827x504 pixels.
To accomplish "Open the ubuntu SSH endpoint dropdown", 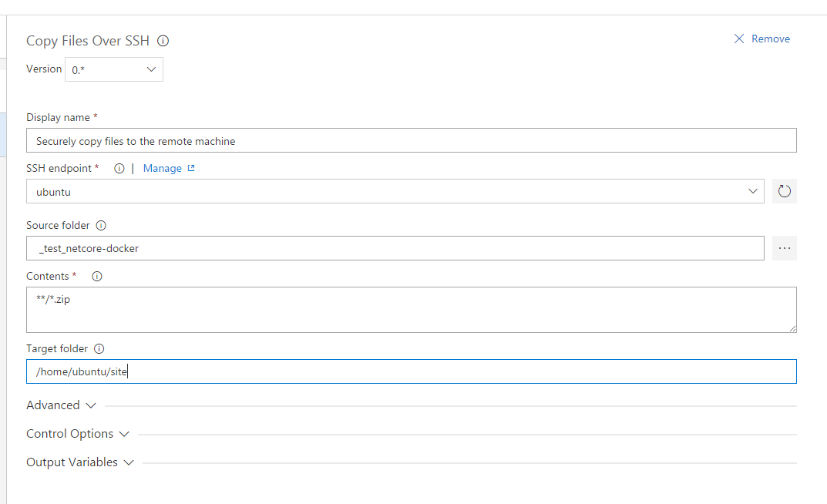I will pos(395,191).
